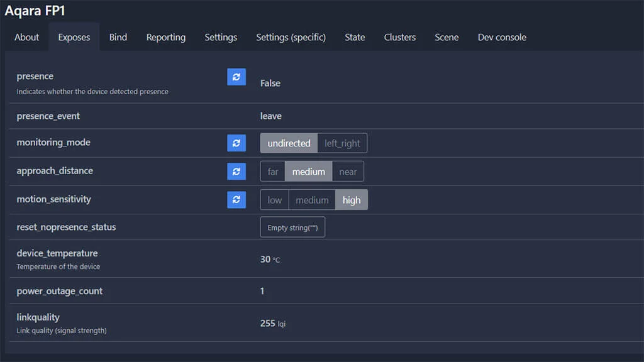The height and width of the screenshot is (362, 644).
Task: Set monitoring mode to undirected
Action: (289, 143)
